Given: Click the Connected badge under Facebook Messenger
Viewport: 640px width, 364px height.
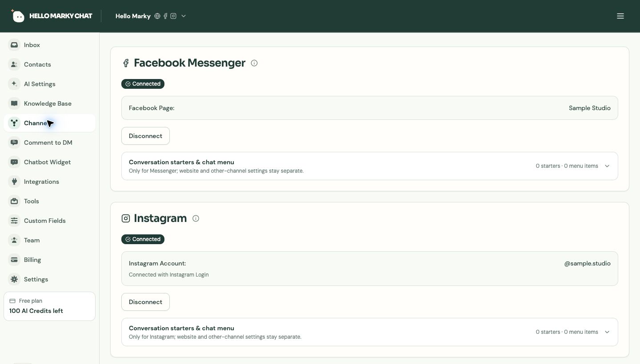Looking at the screenshot, I should (x=143, y=84).
